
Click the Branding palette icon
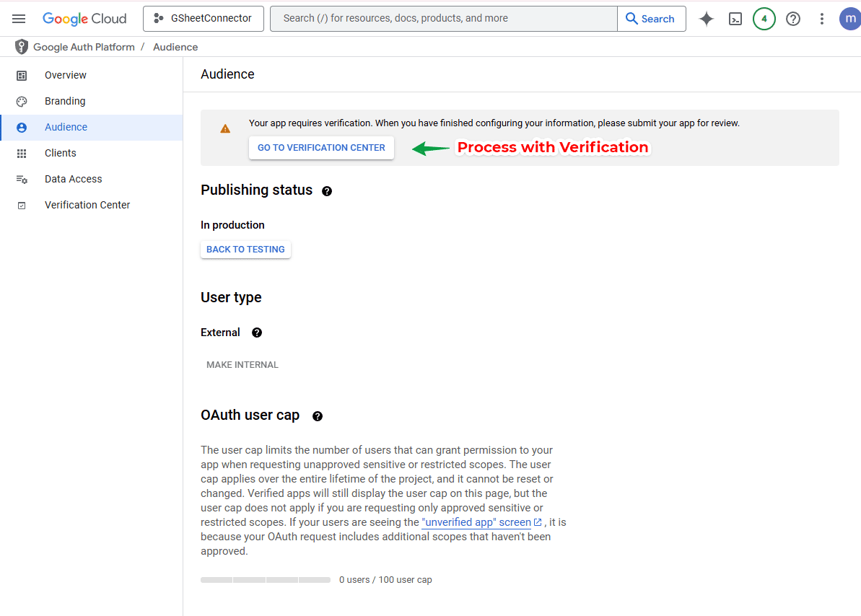(x=22, y=102)
